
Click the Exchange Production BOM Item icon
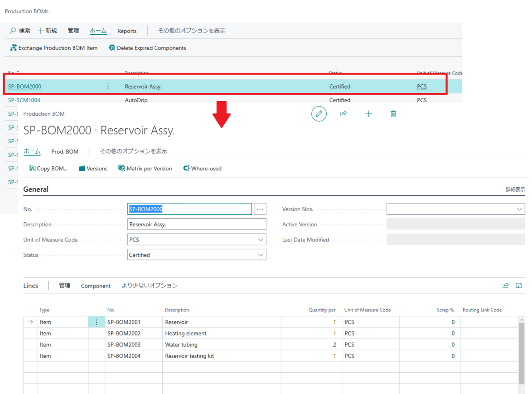pos(13,47)
